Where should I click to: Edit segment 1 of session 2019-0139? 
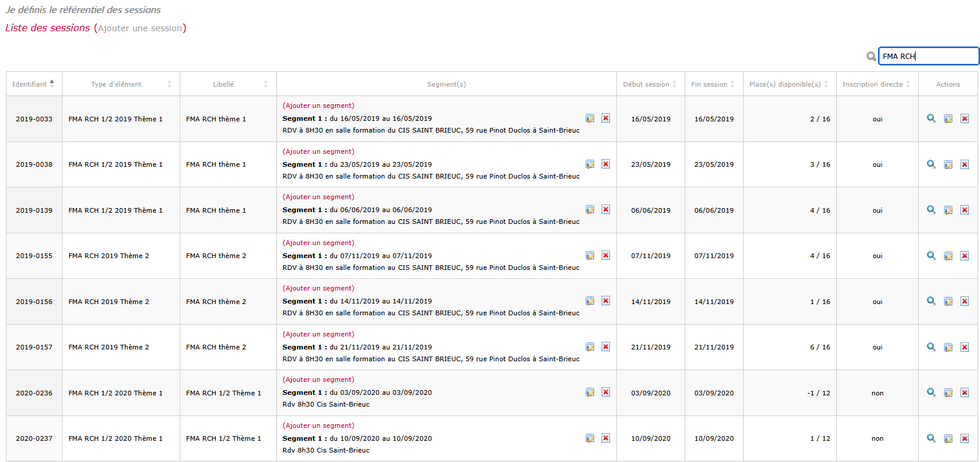(x=590, y=210)
